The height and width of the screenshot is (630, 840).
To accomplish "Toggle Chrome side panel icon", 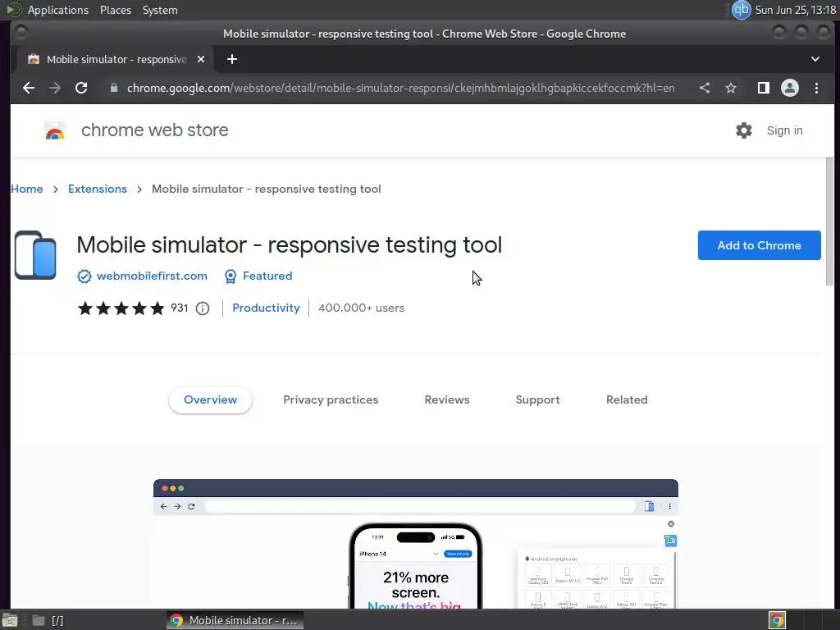I will [x=764, y=88].
